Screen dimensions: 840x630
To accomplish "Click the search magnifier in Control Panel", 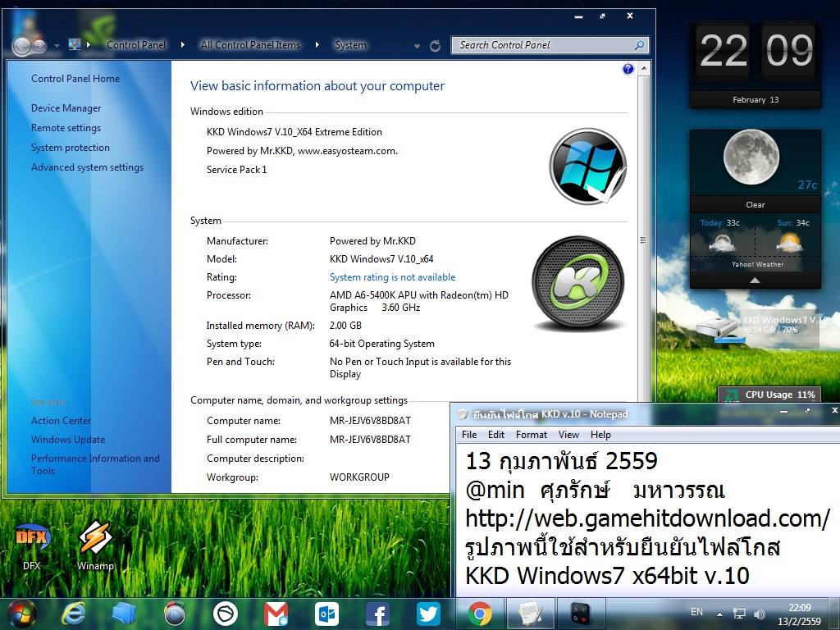I will point(639,46).
